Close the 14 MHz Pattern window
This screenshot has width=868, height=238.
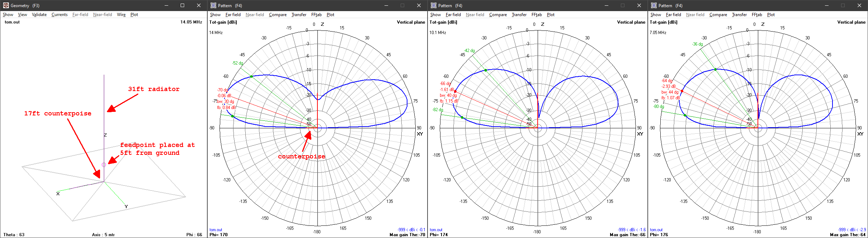(419, 5)
